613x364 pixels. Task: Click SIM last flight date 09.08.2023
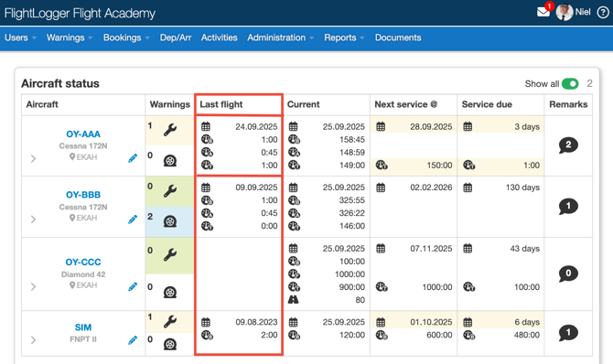click(256, 322)
